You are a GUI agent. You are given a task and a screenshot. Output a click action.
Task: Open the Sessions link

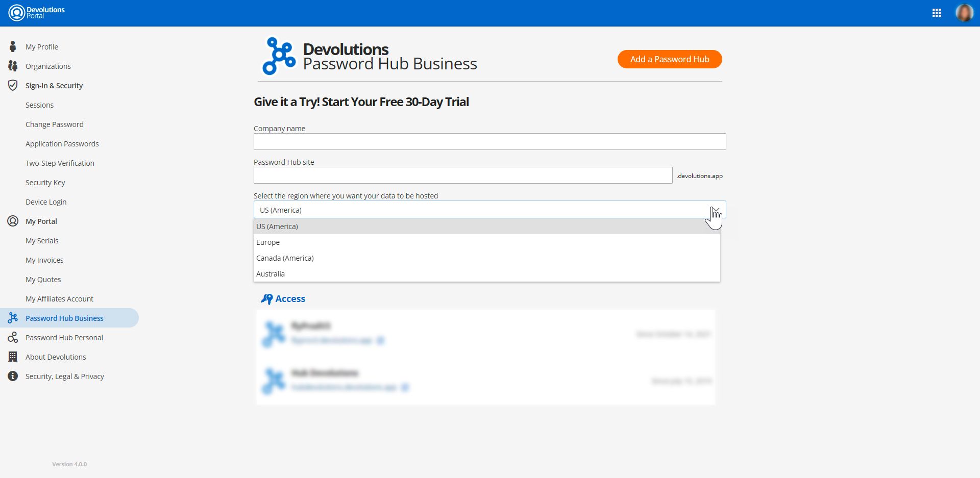(x=39, y=105)
